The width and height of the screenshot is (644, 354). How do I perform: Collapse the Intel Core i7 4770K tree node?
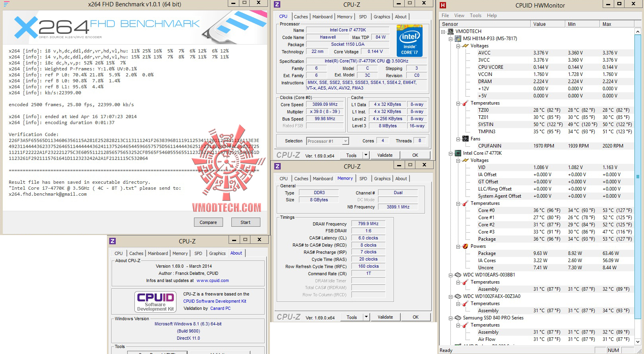[x=451, y=153]
